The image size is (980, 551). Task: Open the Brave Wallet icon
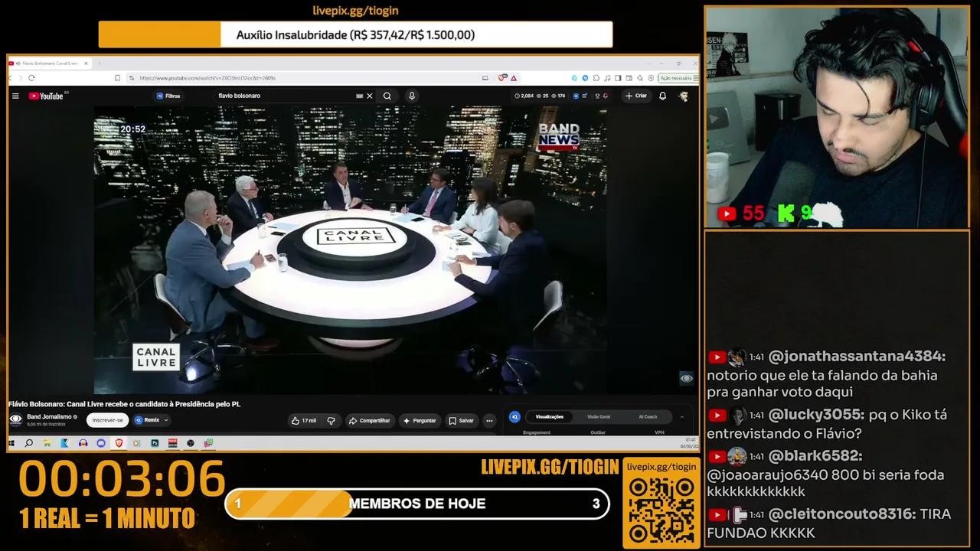point(629,77)
